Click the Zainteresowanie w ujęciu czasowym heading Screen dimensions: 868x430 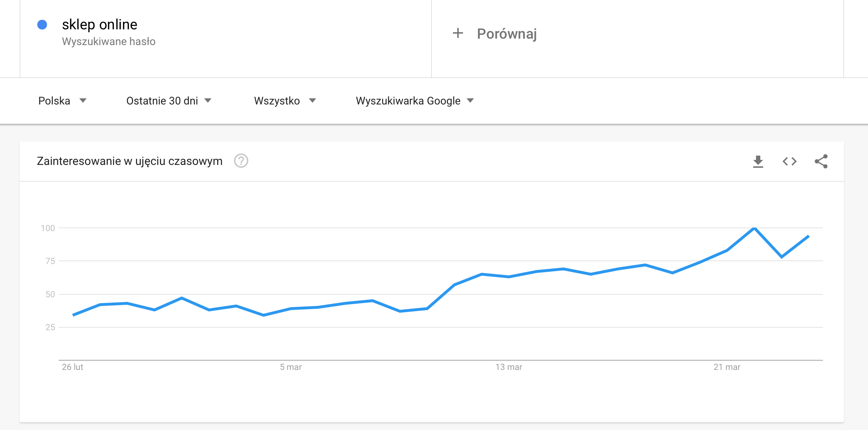(130, 161)
